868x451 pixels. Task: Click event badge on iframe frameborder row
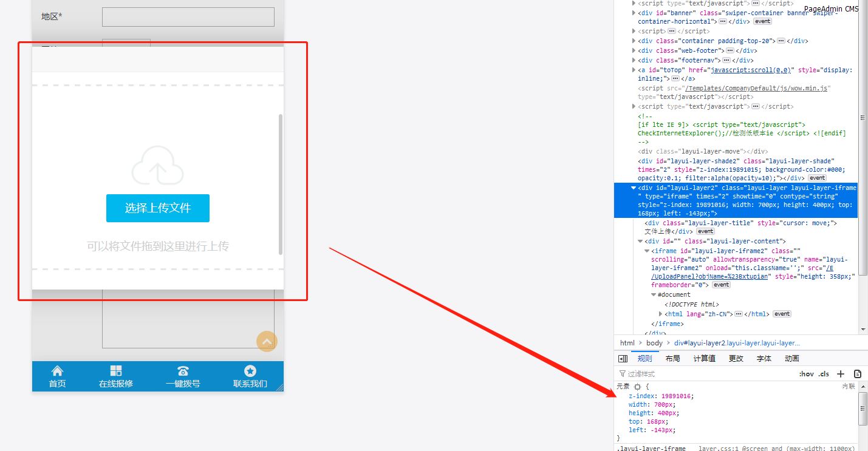point(721,285)
